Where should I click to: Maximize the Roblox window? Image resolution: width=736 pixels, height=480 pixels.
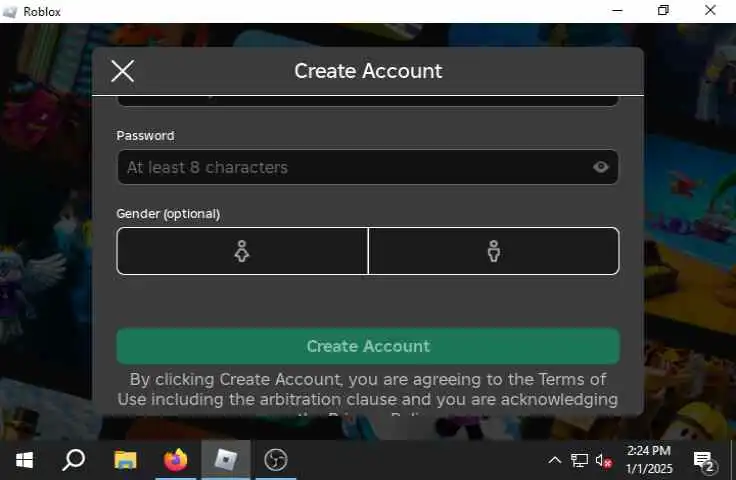[663, 10]
